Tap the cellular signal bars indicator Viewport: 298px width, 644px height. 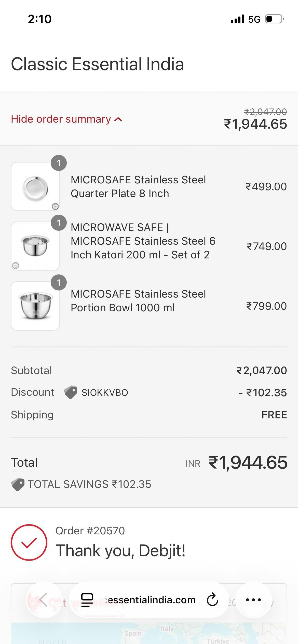tap(237, 19)
